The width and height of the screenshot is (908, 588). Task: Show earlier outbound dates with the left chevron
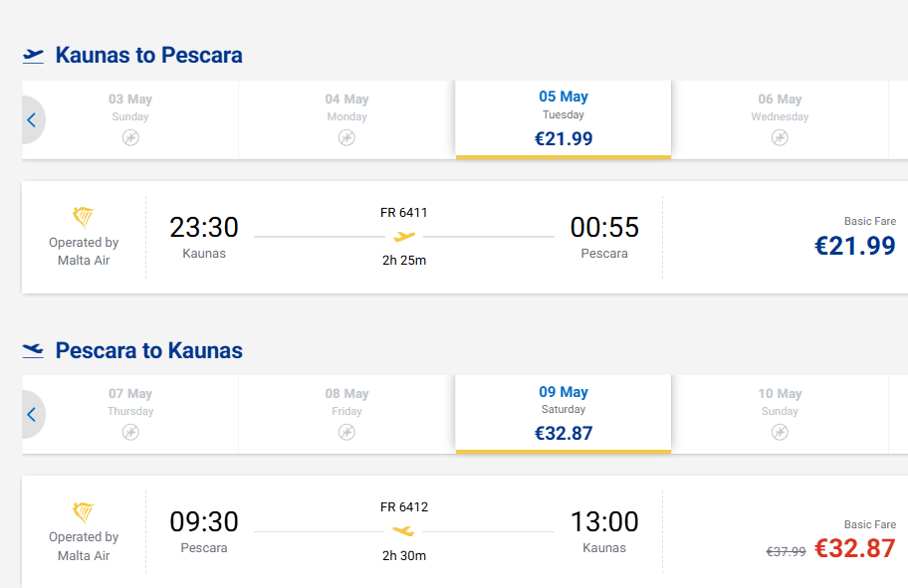coord(31,120)
